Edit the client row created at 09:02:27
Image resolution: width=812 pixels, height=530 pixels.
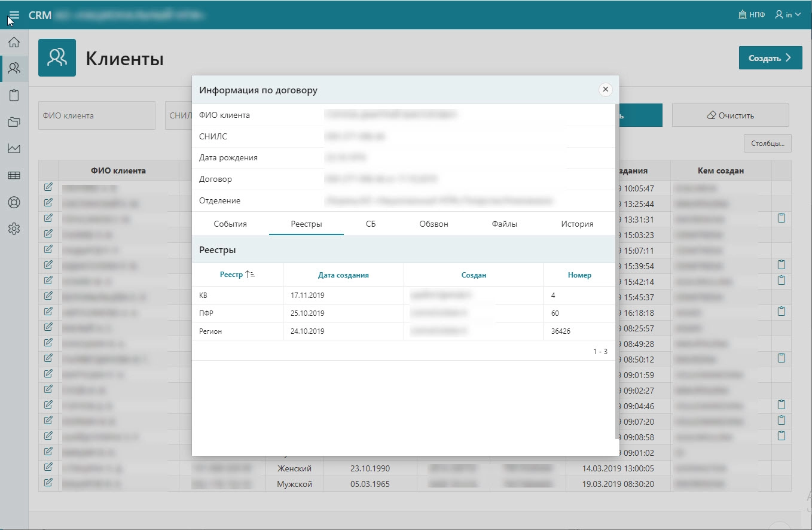(x=48, y=389)
